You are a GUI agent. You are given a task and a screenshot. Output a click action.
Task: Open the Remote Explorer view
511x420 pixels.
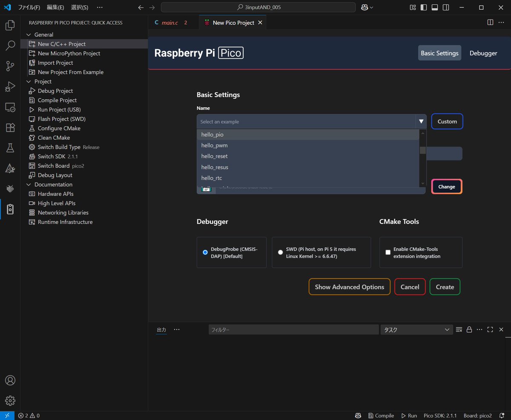(x=10, y=107)
